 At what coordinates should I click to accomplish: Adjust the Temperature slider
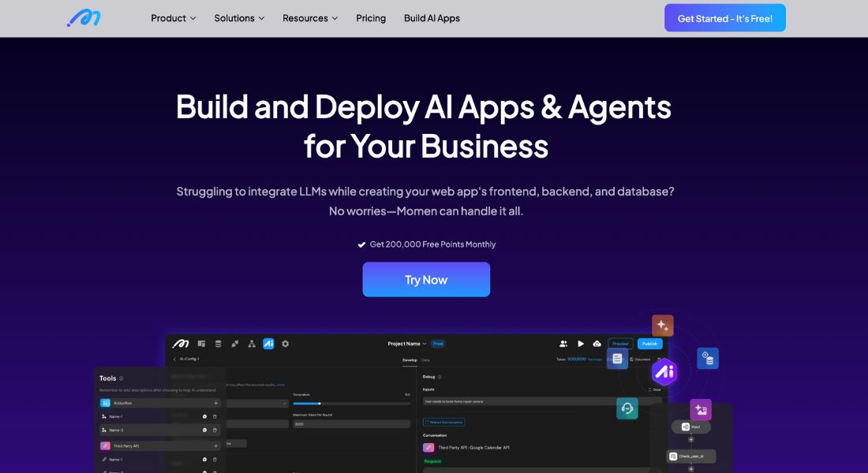tap(320, 404)
